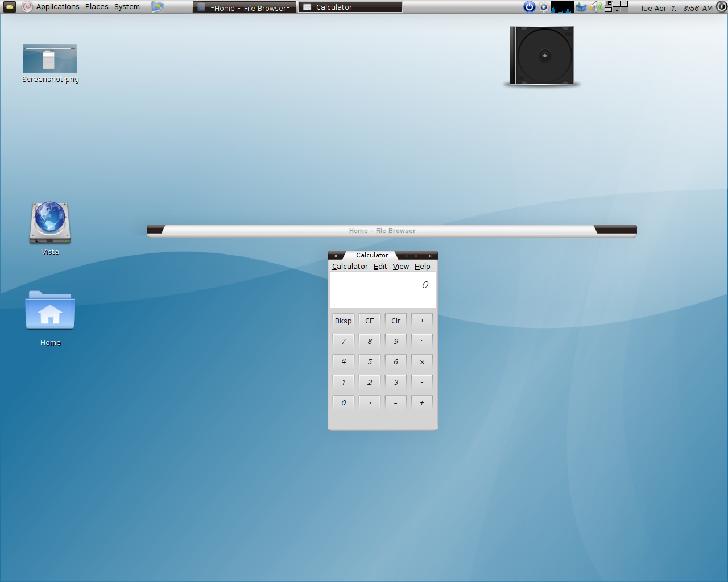Click the Home - File Browser shaded title bar
The image size is (728, 582).
coord(392,231)
